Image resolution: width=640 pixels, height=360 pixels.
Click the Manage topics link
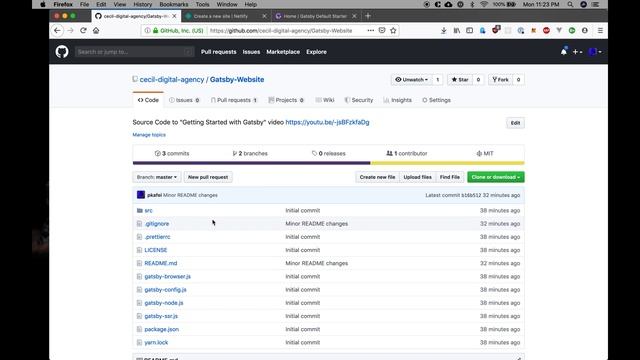tap(149, 135)
